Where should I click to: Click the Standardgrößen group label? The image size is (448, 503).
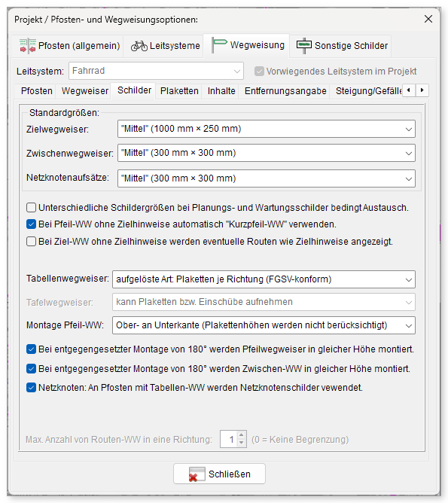(x=64, y=113)
